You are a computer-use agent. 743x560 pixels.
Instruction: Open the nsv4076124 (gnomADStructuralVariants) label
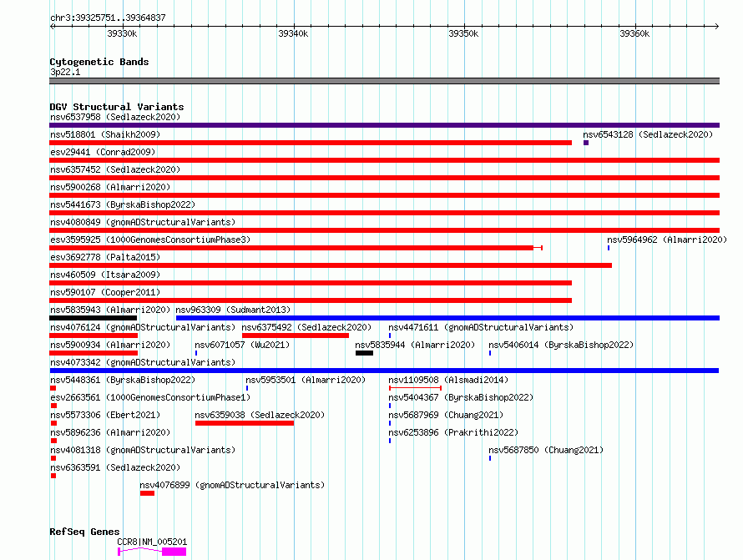click(143, 327)
